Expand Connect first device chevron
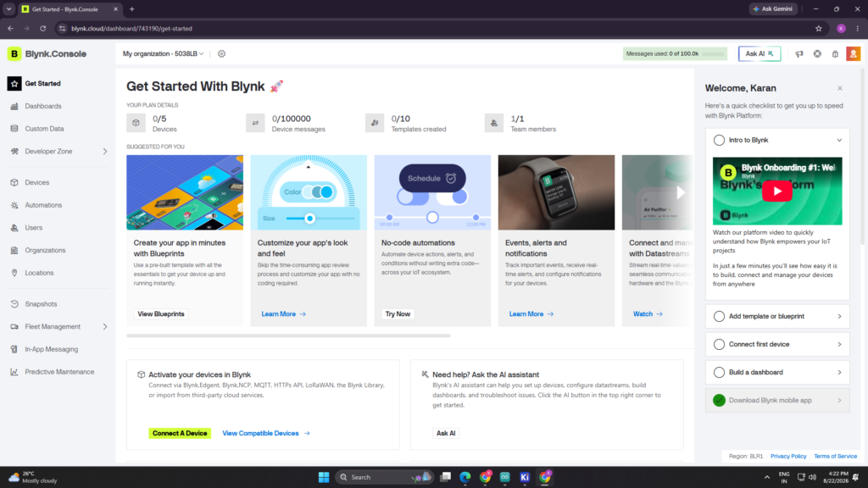 [839, 344]
